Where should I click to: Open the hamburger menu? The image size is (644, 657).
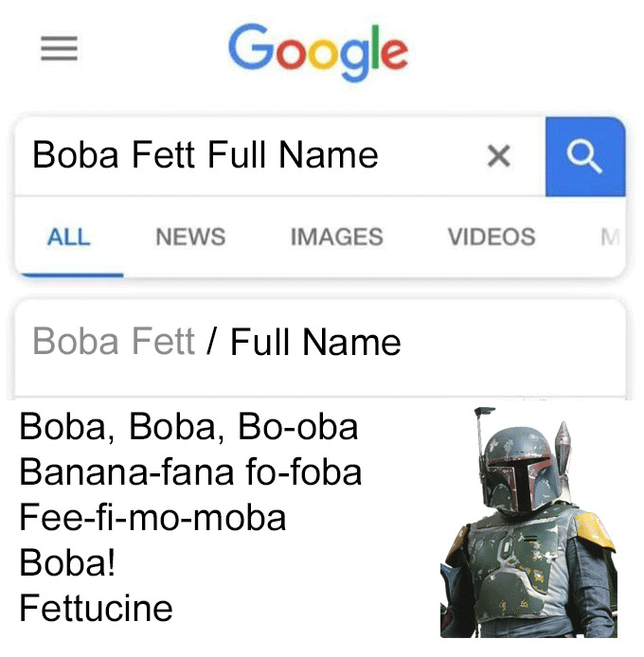tap(59, 48)
